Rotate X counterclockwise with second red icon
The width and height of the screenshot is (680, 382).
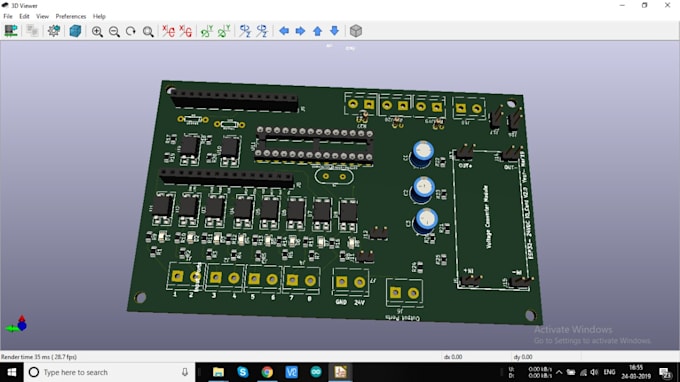coord(185,31)
